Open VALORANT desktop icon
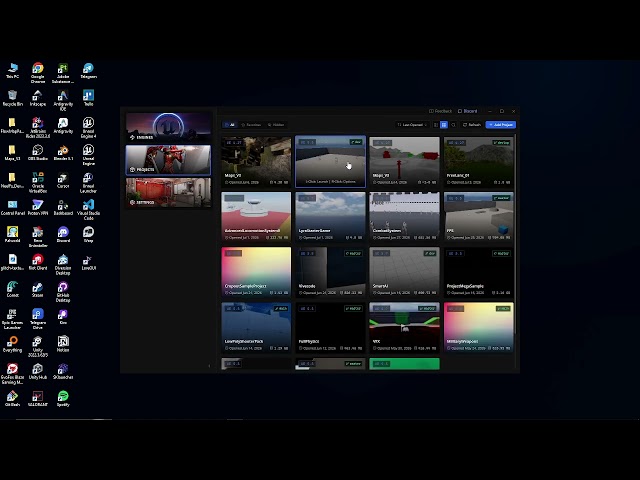 [38, 399]
